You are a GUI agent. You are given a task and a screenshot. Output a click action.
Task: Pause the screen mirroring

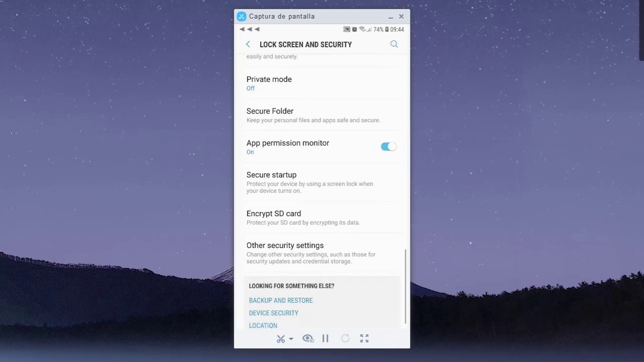pyautogui.click(x=326, y=339)
